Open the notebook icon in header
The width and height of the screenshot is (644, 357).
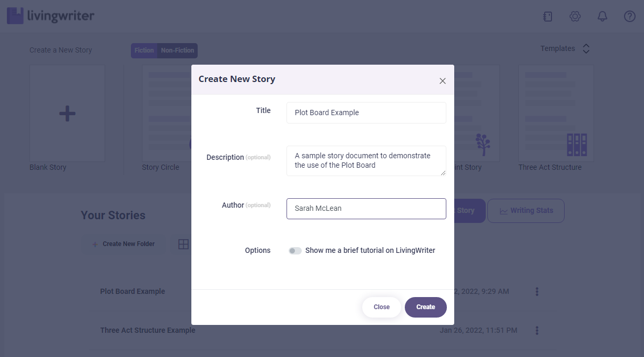click(548, 17)
